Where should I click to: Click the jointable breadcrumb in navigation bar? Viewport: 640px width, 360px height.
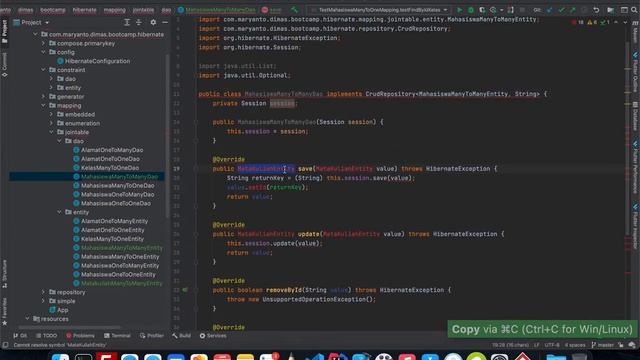pos(143,10)
